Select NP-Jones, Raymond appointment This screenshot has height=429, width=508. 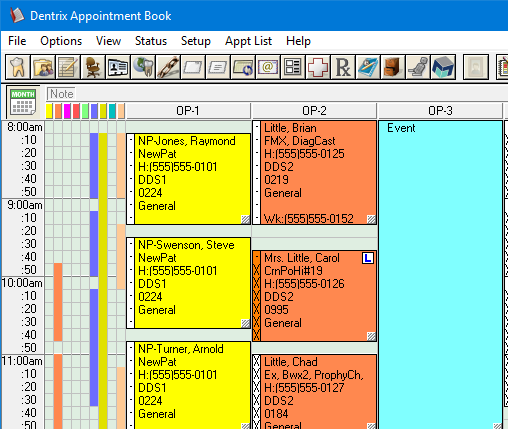pos(188,179)
